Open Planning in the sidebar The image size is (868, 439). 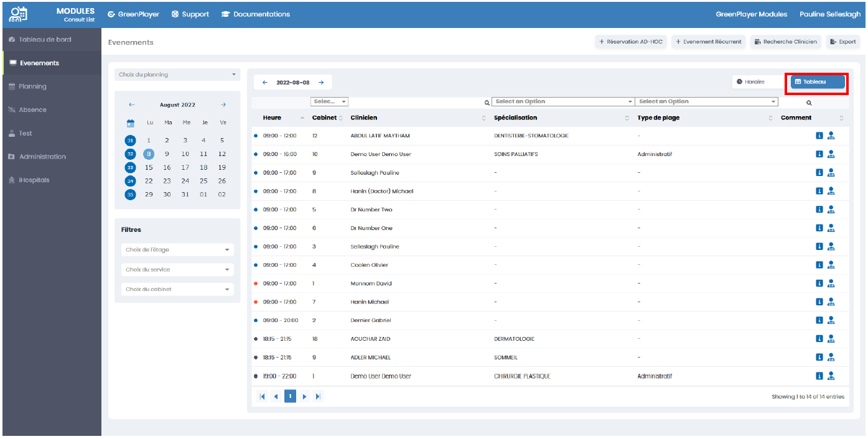coord(32,86)
